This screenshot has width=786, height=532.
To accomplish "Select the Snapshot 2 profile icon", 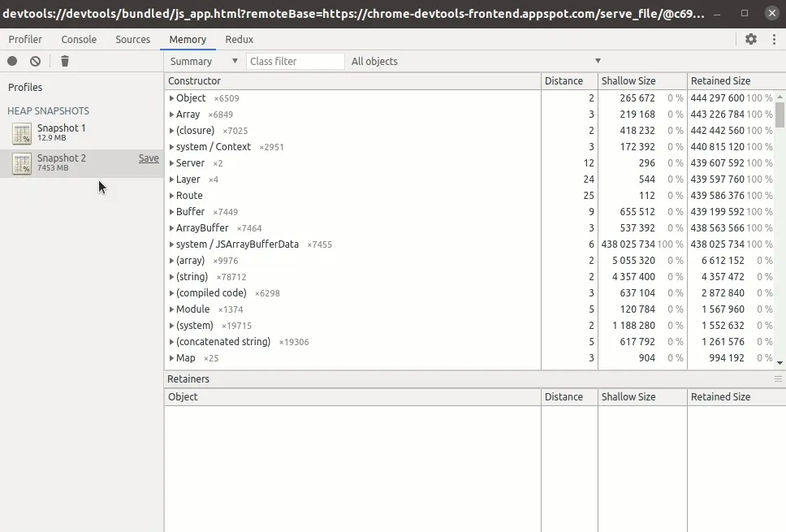I will tap(22, 163).
